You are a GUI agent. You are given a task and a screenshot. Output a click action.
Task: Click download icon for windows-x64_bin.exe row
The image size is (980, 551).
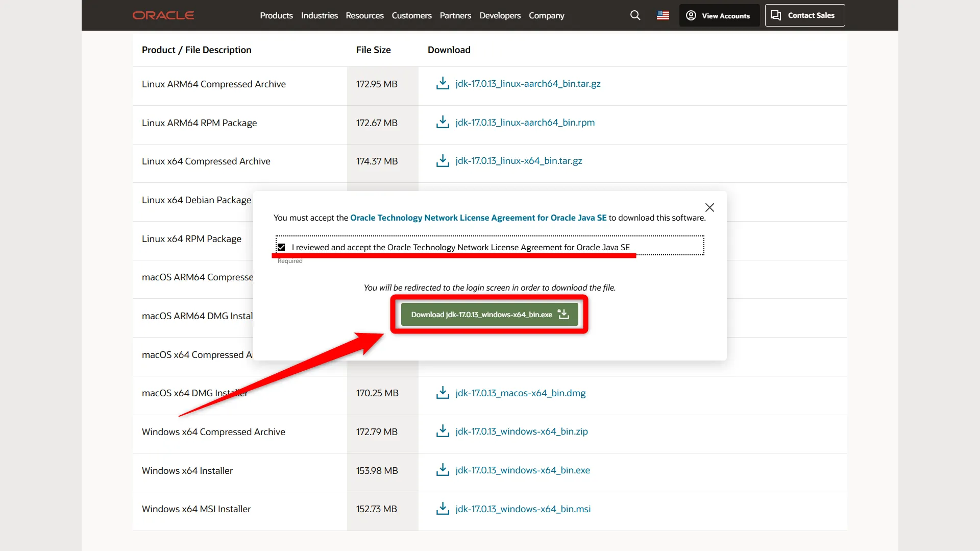(x=443, y=470)
